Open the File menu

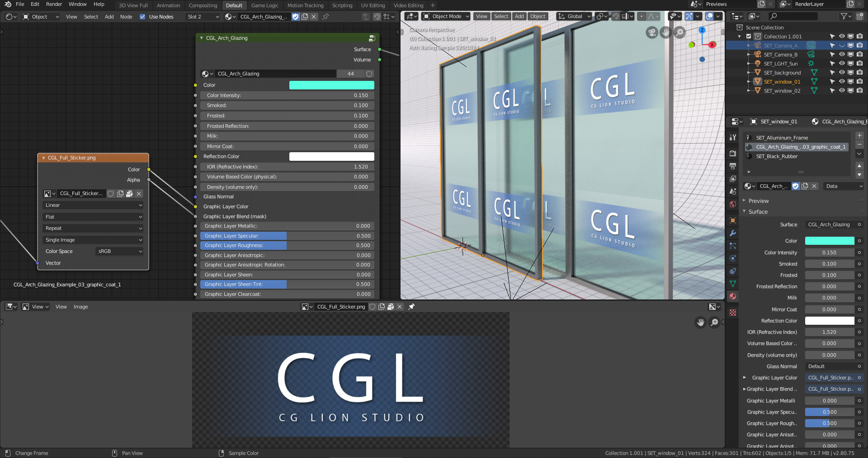pyautogui.click(x=20, y=4)
